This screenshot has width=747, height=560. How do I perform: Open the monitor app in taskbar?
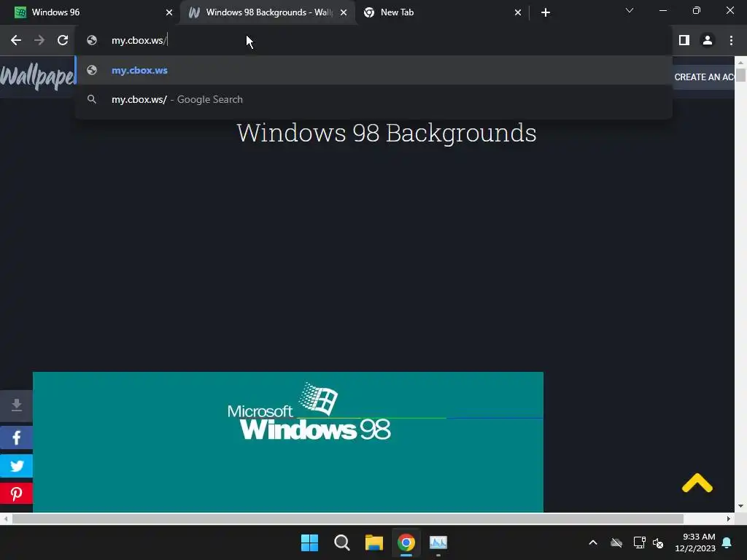click(438, 542)
